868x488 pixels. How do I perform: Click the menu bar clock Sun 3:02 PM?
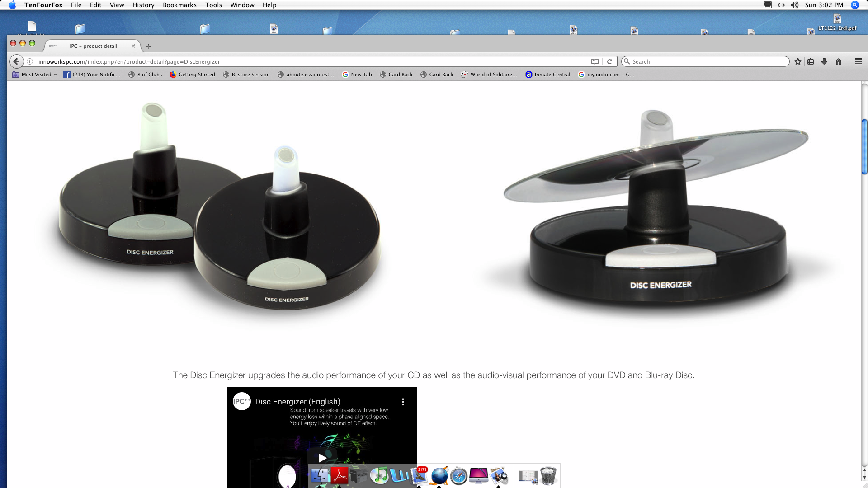pyautogui.click(x=824, y=5)
